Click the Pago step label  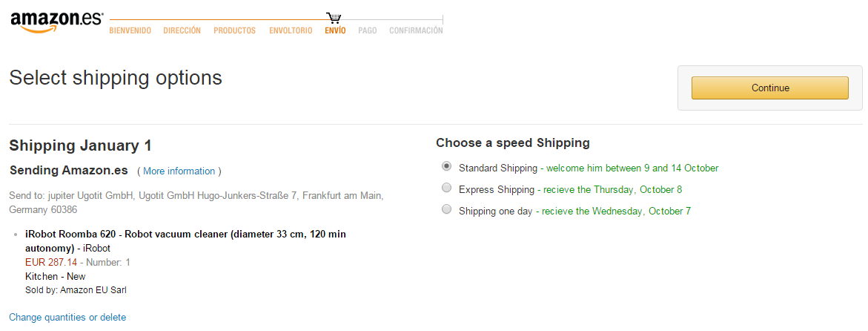coord(368,31)
